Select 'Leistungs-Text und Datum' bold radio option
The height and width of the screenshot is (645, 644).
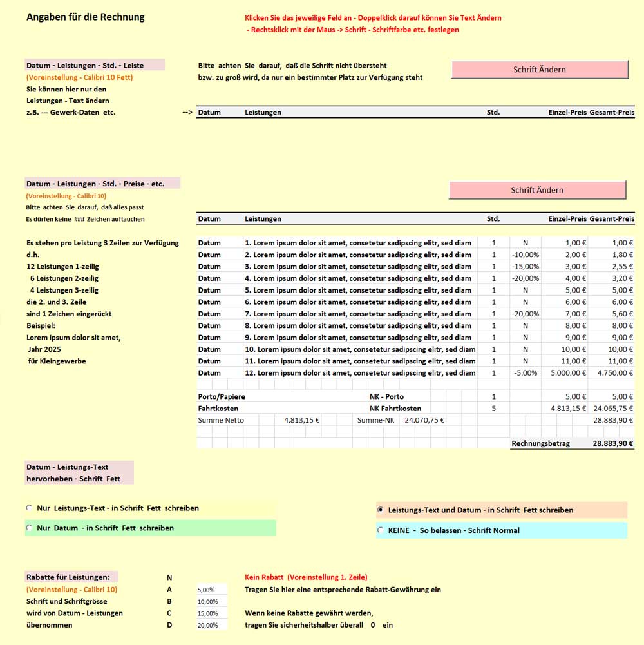(381, 510)
